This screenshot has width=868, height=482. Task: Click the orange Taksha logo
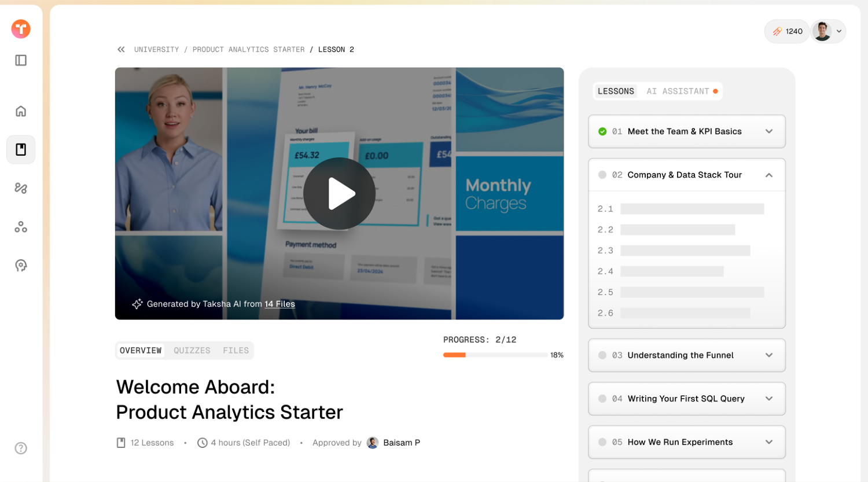click(x=21, y=29)
